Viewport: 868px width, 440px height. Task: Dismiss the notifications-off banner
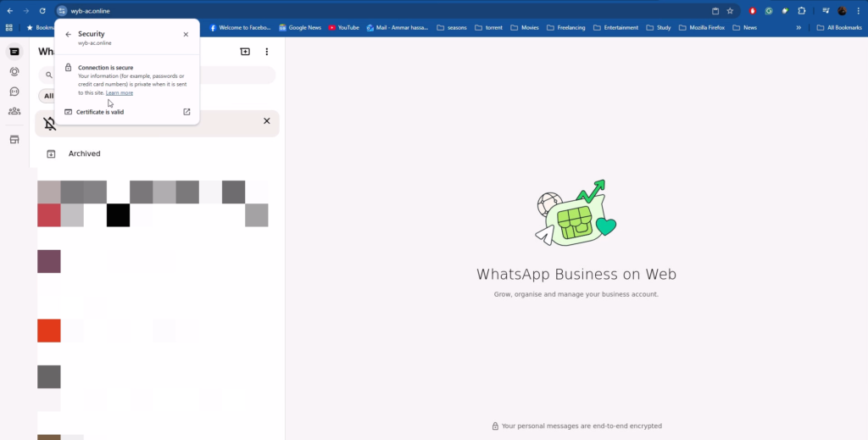(266, 121)
